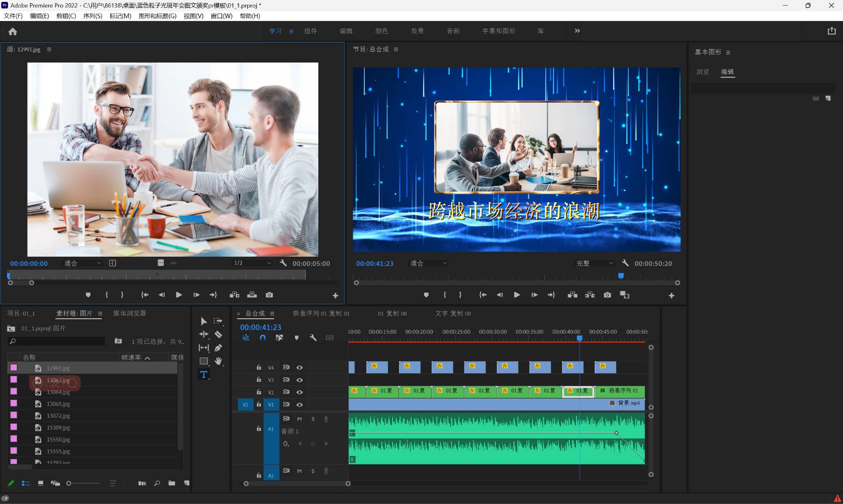Open Source panel menu beside 12991.jpg
This screenshot has width=843, height=504.
(x=49, y=49)
